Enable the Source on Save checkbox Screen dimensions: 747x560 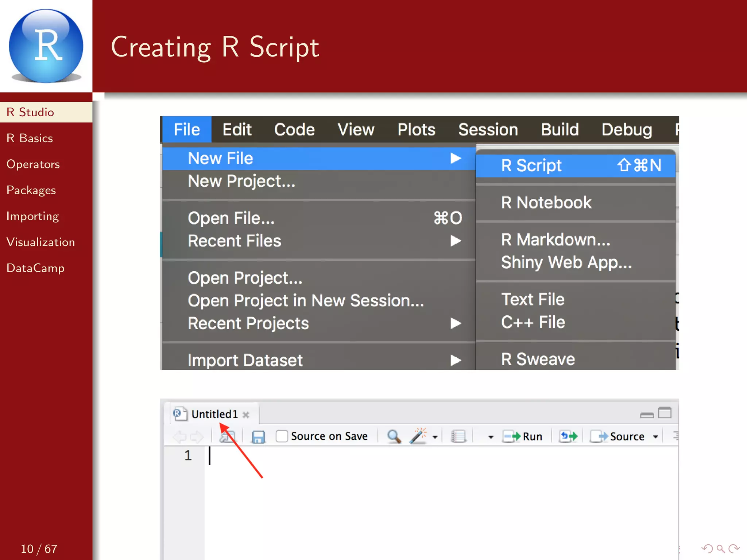282,436
